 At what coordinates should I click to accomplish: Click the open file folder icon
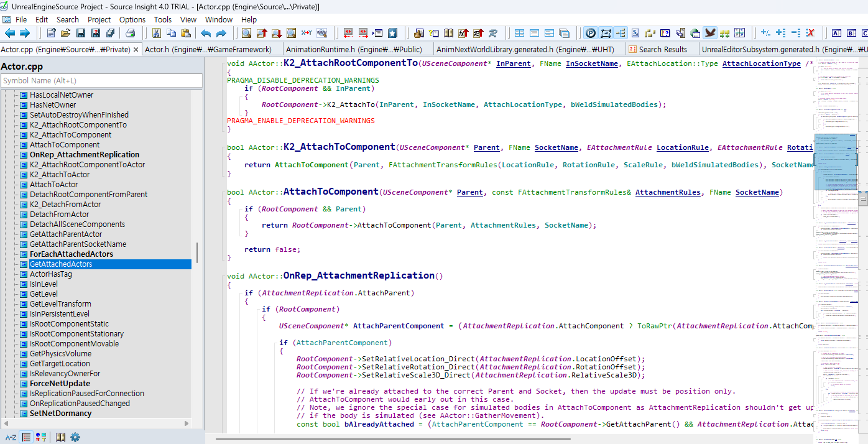[66, 33]
